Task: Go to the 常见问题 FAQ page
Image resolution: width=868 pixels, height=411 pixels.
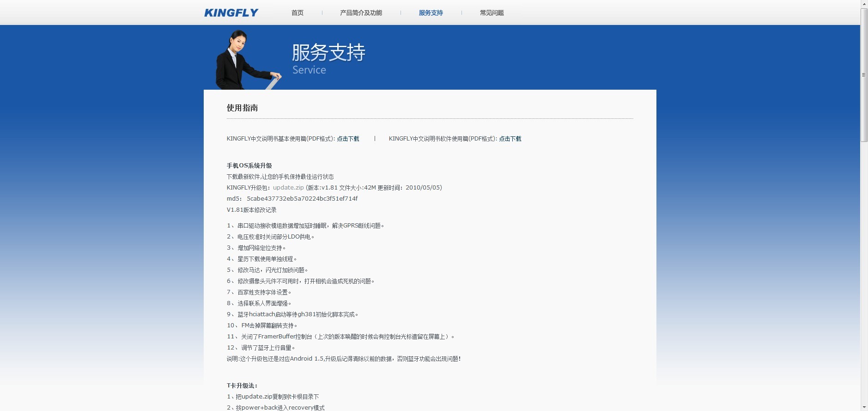Action: [x=492, y=13]
